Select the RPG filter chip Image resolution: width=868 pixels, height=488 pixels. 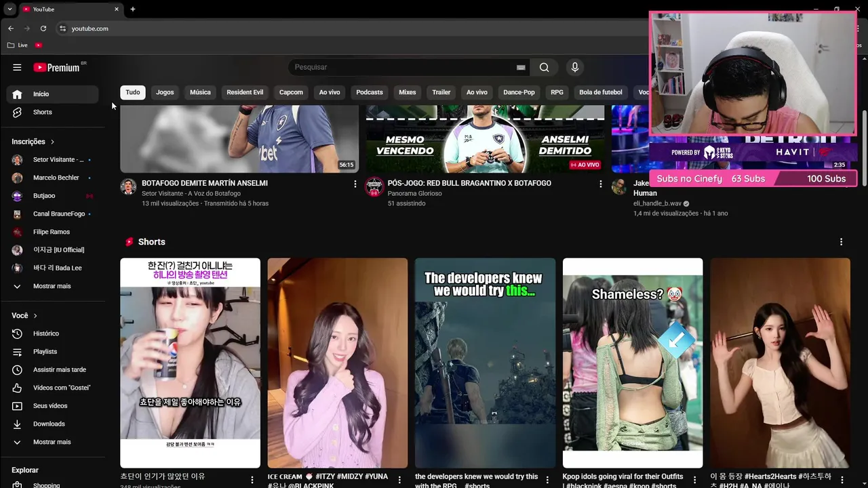coord(557,92)
